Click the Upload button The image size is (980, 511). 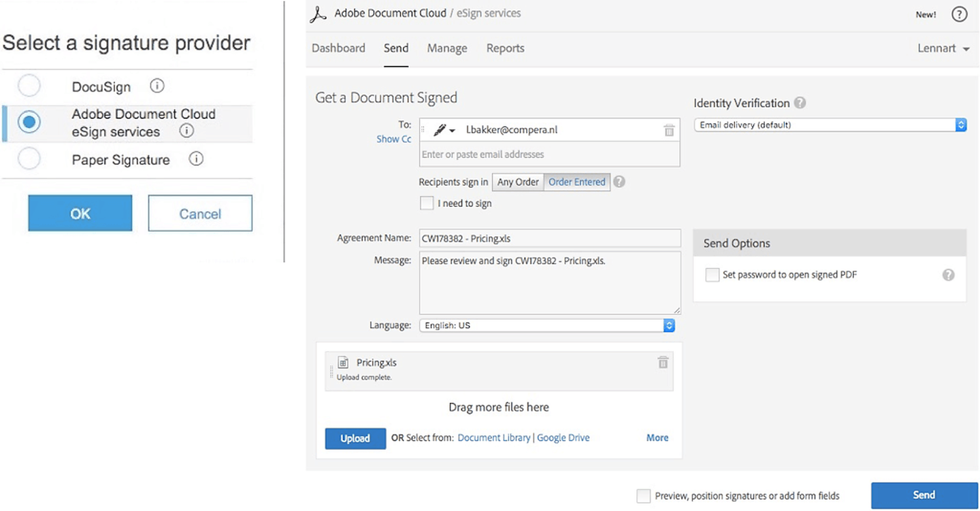tap(355, 438)
